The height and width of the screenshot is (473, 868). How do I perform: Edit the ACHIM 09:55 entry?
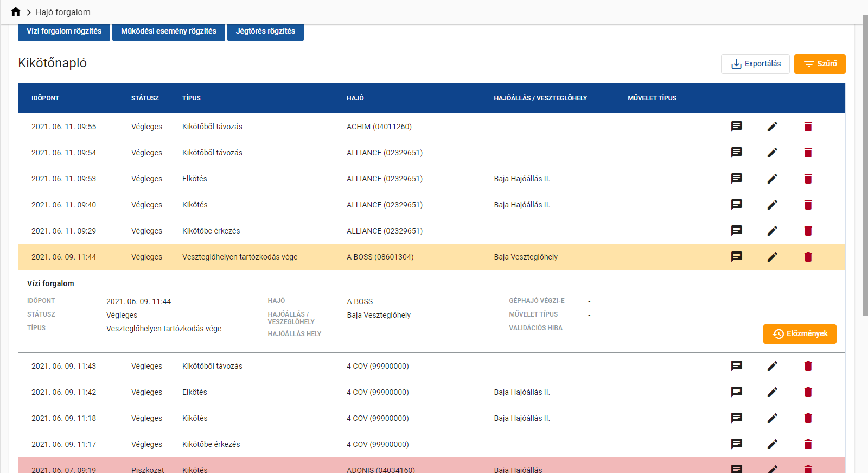(x=772, y=127)
